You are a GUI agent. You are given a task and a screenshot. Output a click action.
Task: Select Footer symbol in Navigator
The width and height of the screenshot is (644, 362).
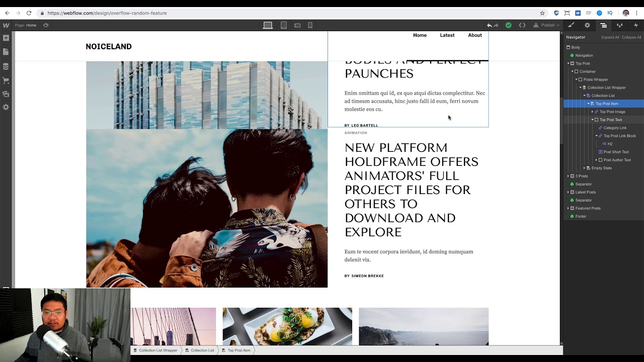(x=581, y=216)
